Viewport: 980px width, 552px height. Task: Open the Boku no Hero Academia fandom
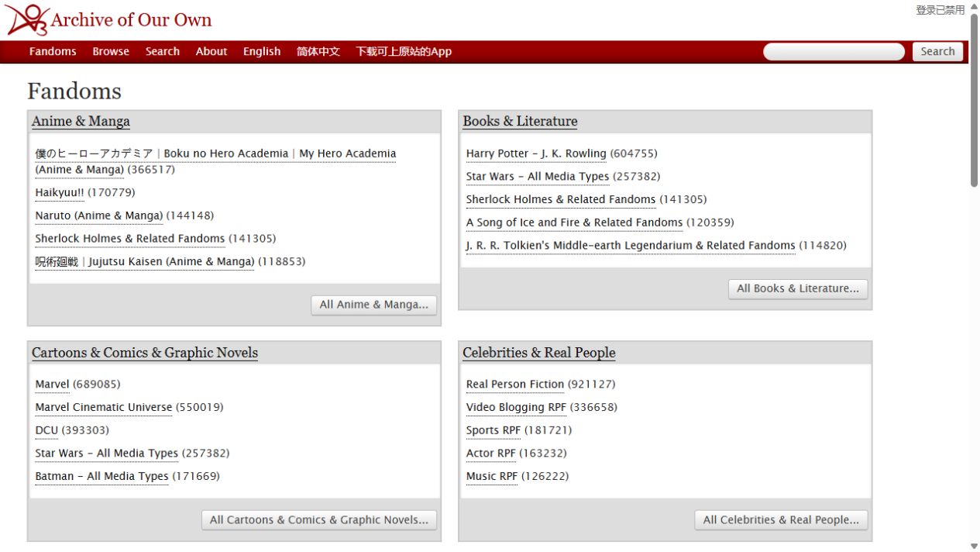(215, 161)
